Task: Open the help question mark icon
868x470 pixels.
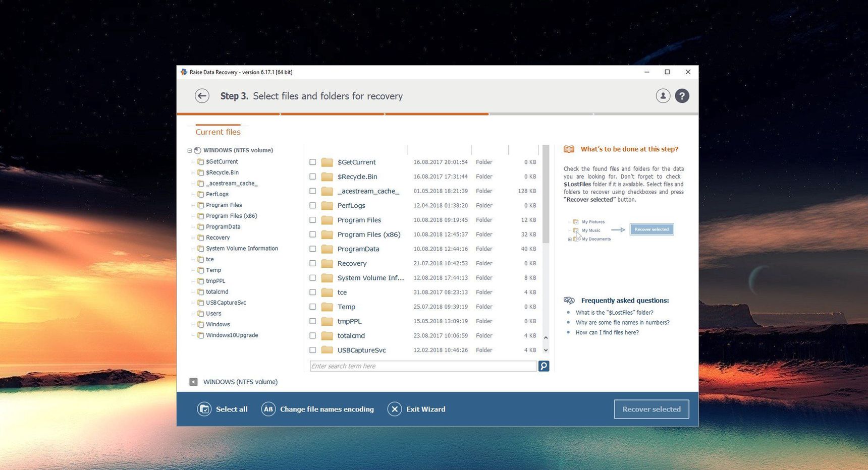Action: point(682,96)
